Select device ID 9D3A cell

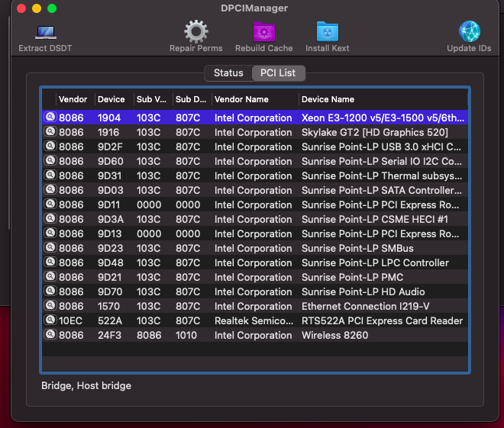click(x=111, y=219)
